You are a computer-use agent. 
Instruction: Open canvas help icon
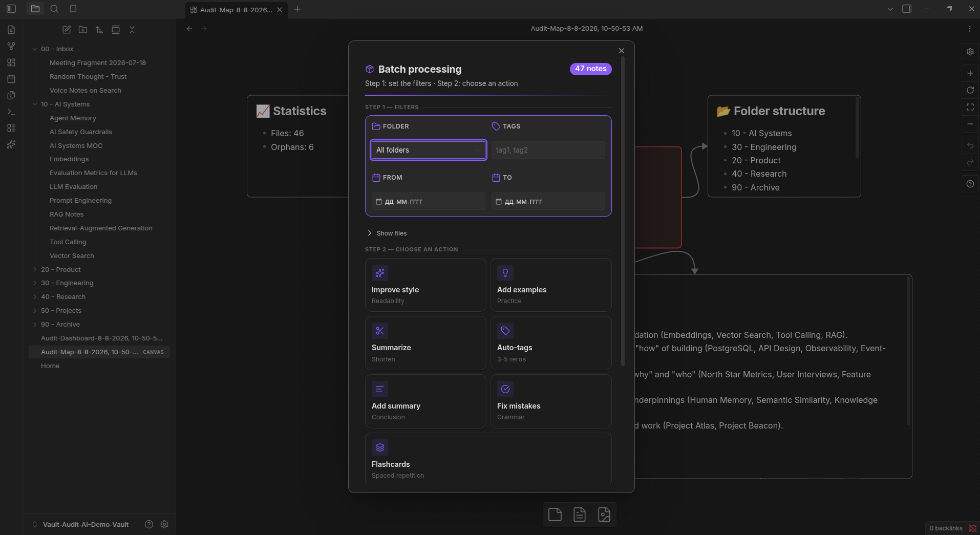tap(970, 184)
